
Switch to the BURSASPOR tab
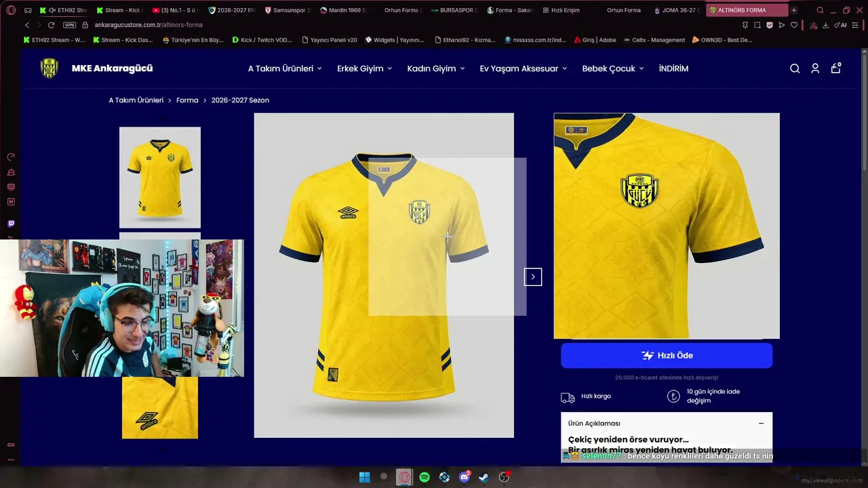[454, 10]
